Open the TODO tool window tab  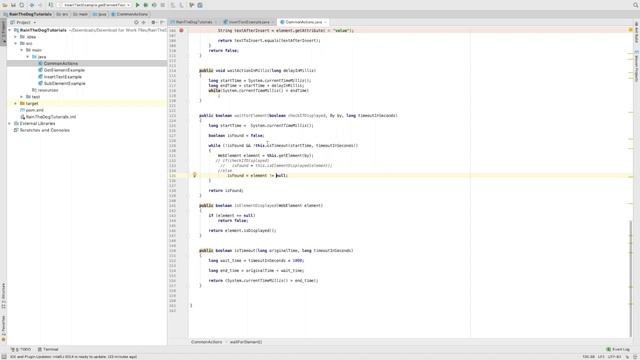tap(21, 349)
